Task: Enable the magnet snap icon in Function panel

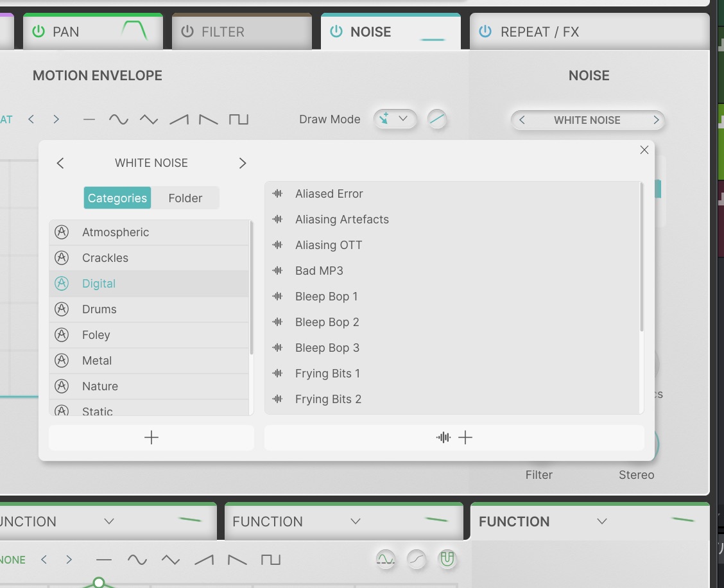Action: pyautogui.click(x=447, y=559)
